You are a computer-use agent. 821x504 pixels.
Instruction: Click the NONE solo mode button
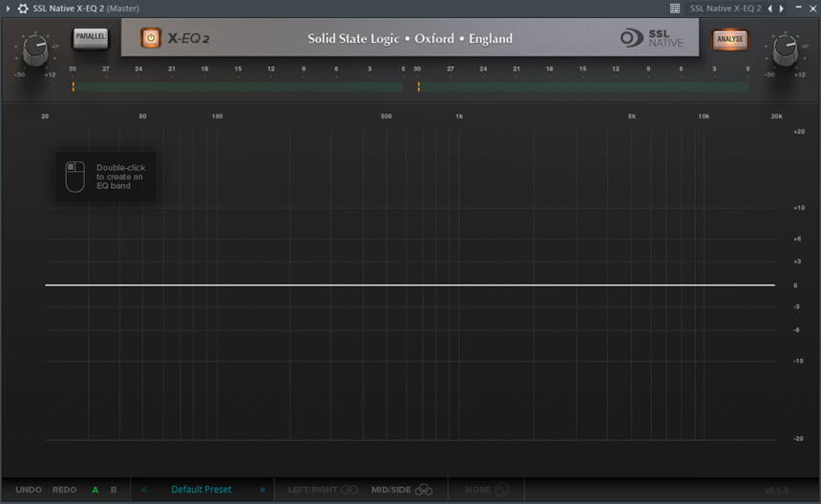[x=487, y=490]
